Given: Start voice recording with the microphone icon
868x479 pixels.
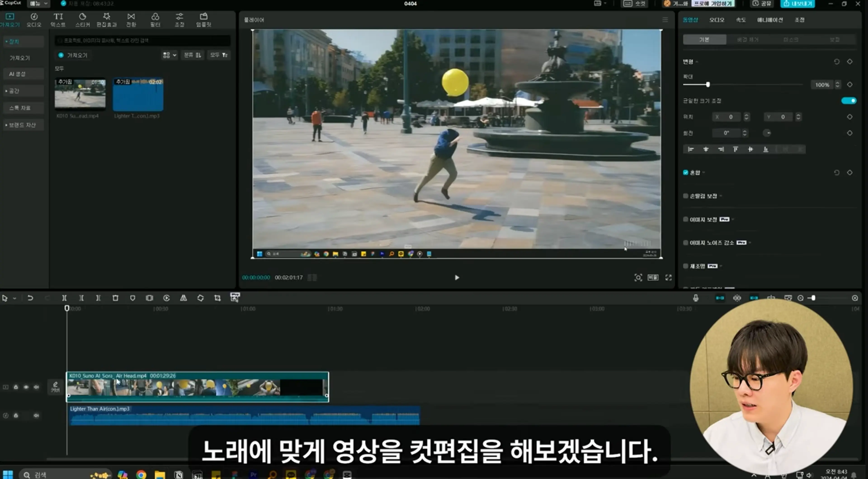Looking at the screenshot, I should click(x=696, y=298).
